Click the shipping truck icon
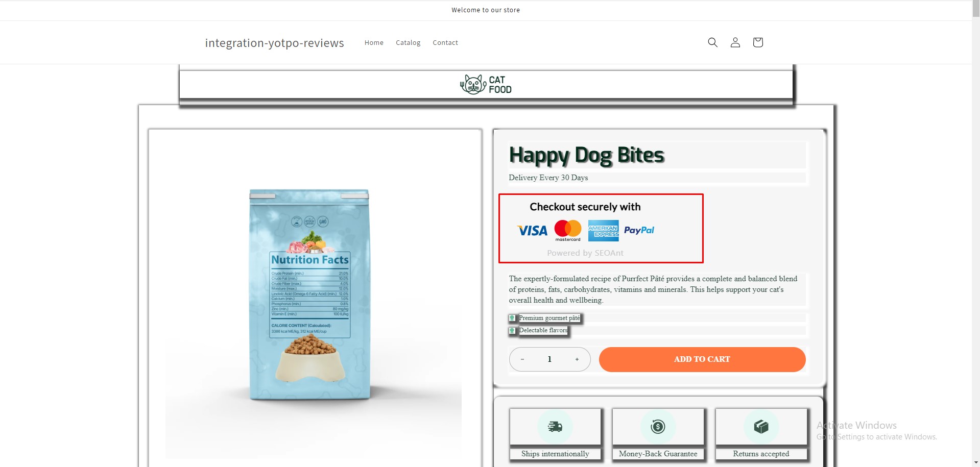Image resolution: width=980 pixels, height=467 pixels. pos(555,427)
